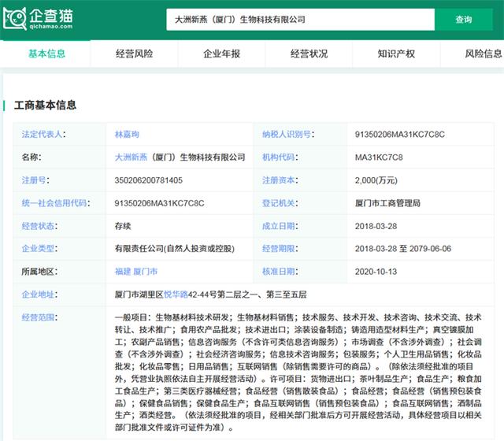Click the 悦华路 address link
Screen dimensions: 504x441
tap(176, 295)
